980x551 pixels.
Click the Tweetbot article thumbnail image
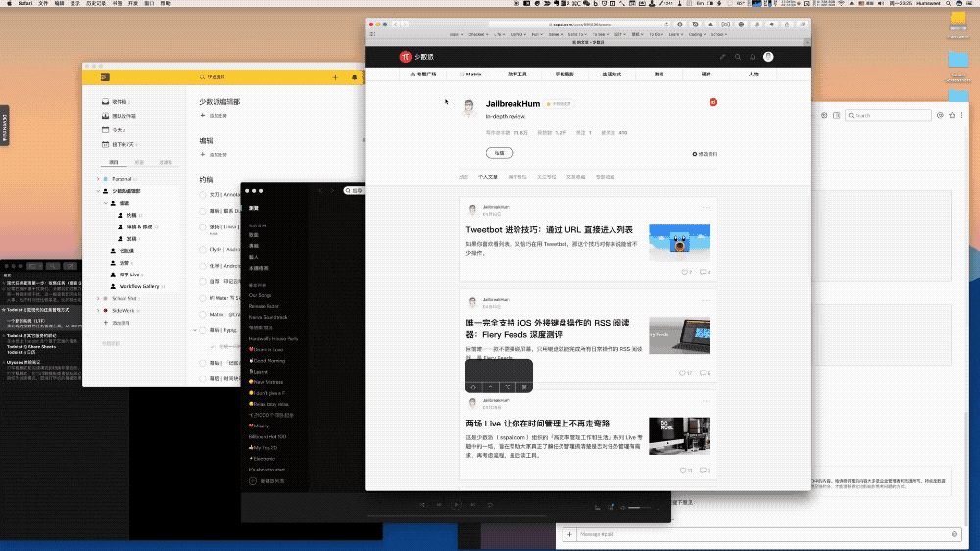[x=679, y=233]
